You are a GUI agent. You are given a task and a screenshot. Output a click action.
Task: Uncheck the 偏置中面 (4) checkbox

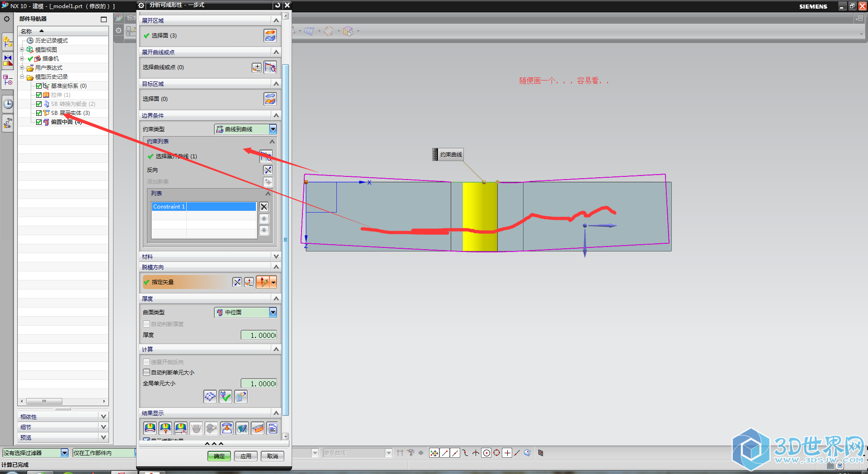click(x=39, y=122)
